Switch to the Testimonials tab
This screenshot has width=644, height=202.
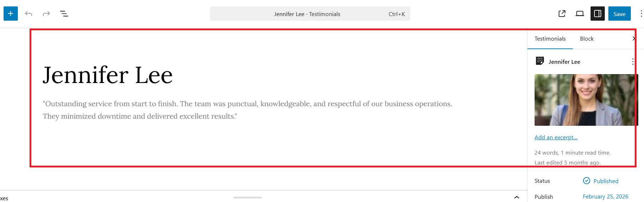pos(550,39)
